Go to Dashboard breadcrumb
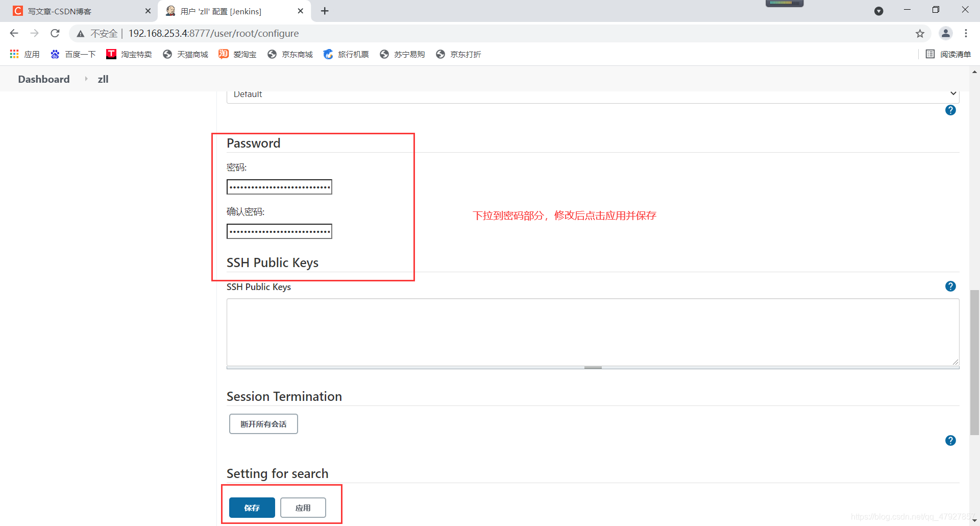Screen dimensions: 980x526 pyautogui.click(x=44, y=79)
